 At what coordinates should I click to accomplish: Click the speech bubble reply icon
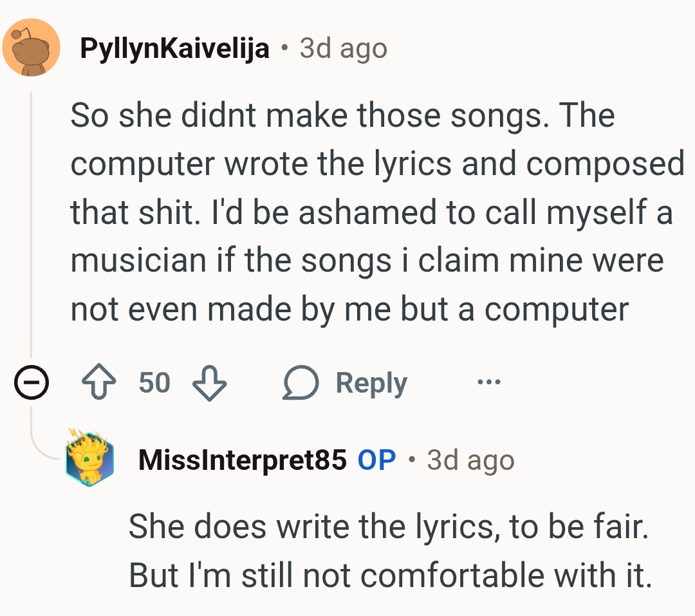click(302, 384)
